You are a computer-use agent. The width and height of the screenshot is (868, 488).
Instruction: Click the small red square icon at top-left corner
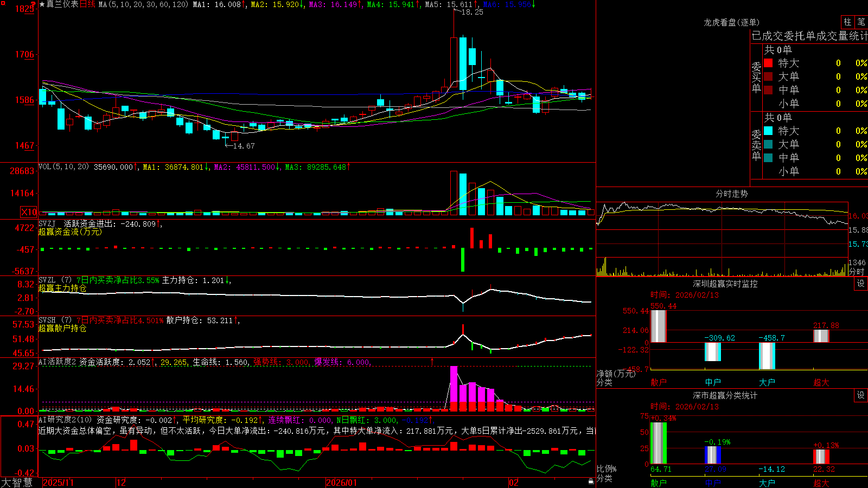tap(2, 2)
